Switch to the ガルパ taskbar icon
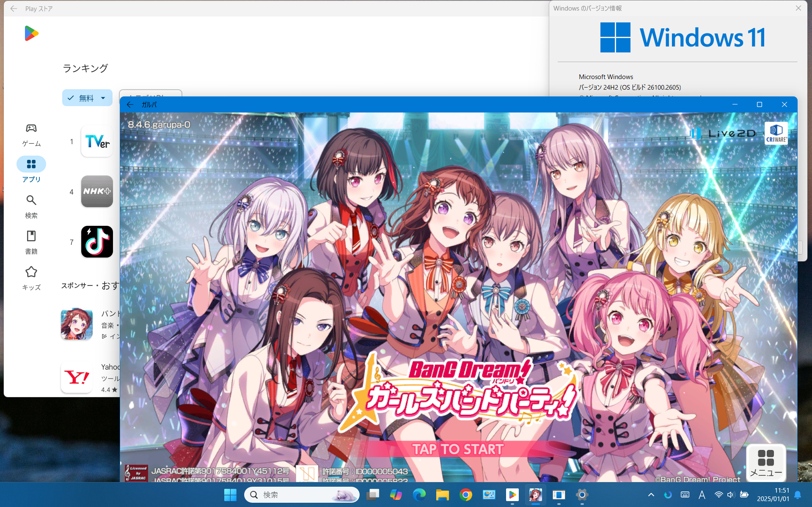The width and height of the screenshot is (812, 507). tap(536, 495)
